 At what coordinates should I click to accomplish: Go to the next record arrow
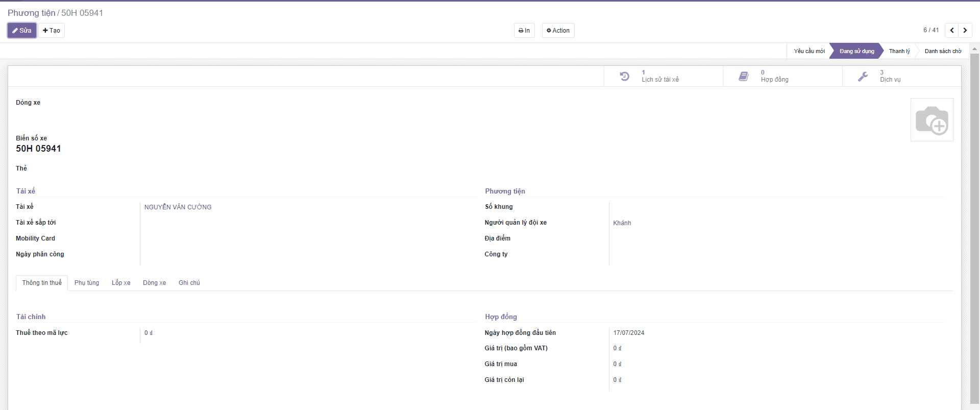point(965,31)
